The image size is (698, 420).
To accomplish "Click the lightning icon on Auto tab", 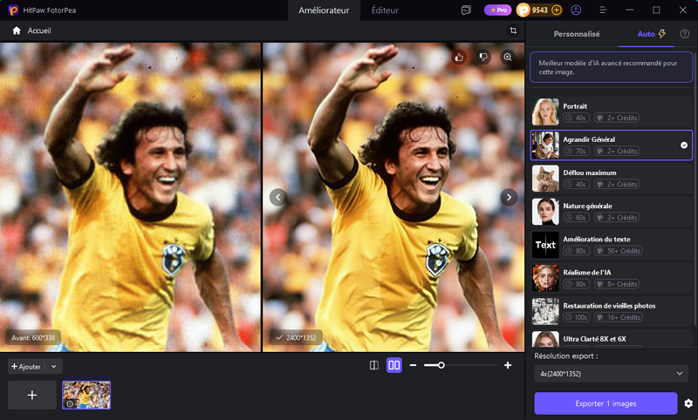I will [x=662, y=34].
